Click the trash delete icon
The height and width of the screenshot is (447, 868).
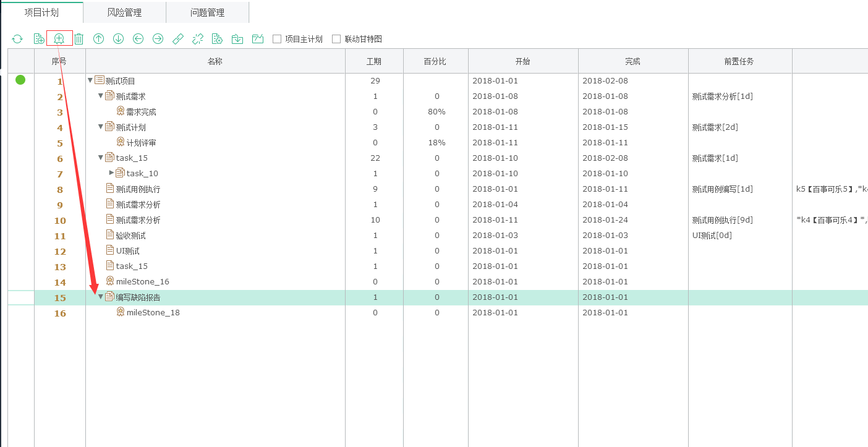[x=79, y=39]
